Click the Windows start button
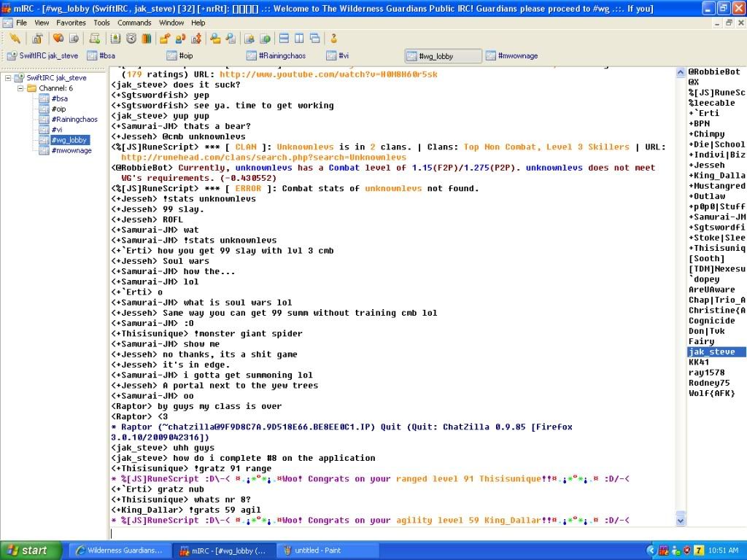747x560 pixels. coord(31,551)
